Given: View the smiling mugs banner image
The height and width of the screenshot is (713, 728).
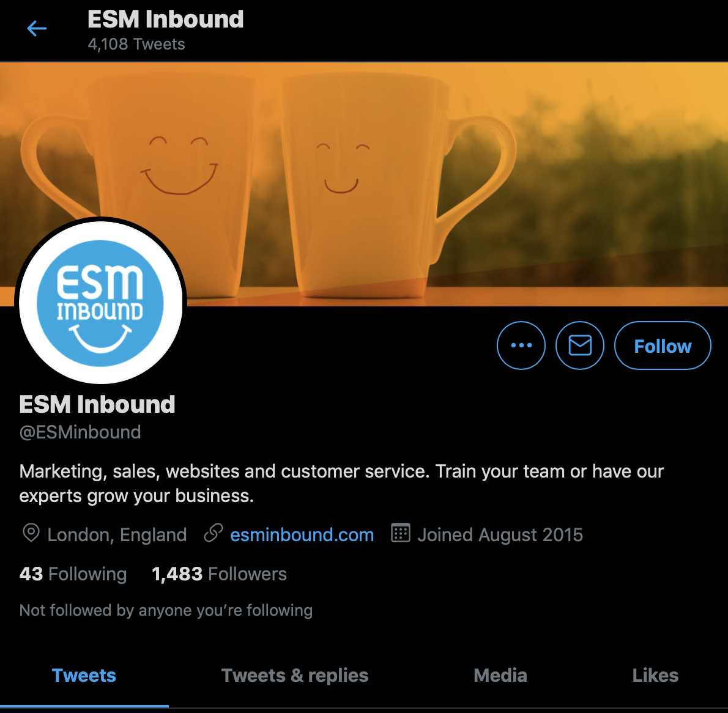Looking at the screenshot, I should [364, 184].
